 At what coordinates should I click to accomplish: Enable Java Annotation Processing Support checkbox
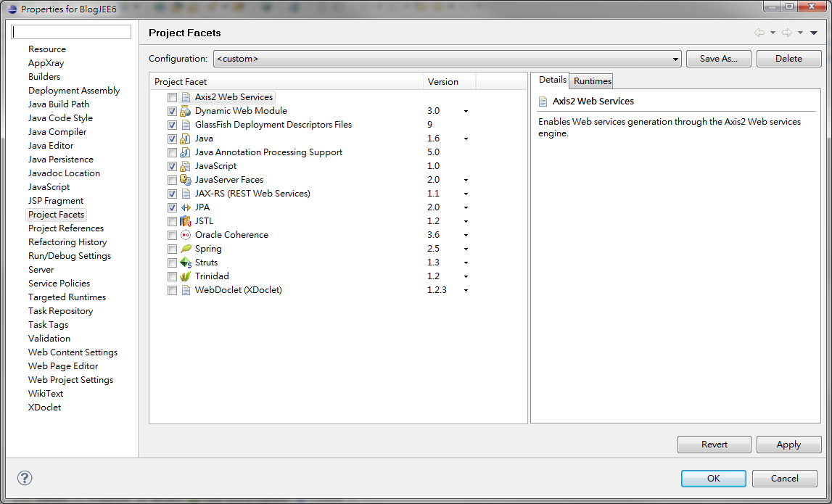(172, 153)
